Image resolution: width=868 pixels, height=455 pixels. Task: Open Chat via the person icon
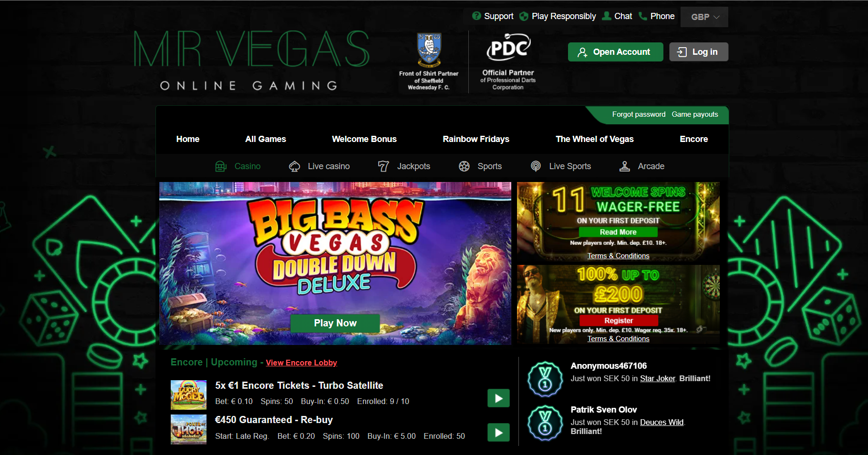[x=607, y=16]
